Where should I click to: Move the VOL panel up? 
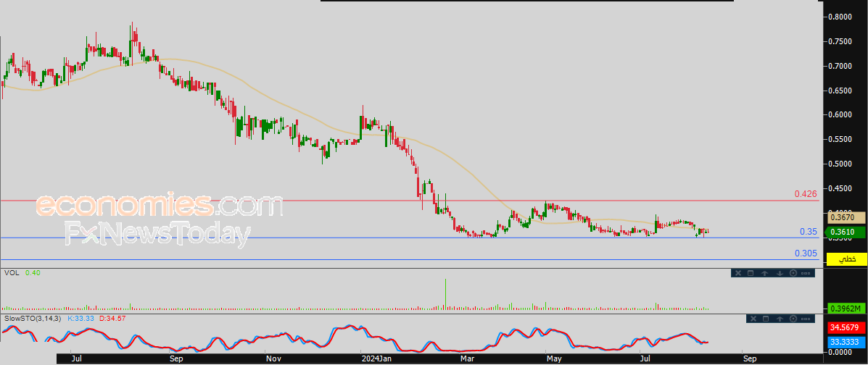pyautogui.click(x=765, y=273)
